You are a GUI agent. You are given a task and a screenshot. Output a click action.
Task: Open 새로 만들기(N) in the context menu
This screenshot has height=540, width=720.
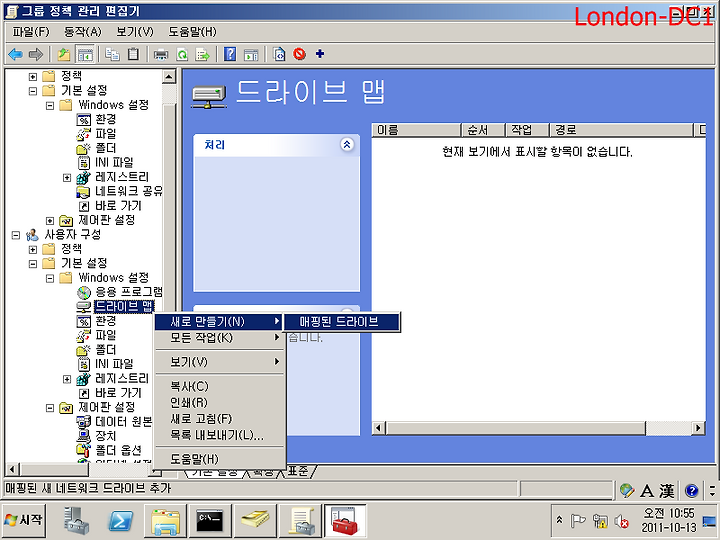(219, 321)
